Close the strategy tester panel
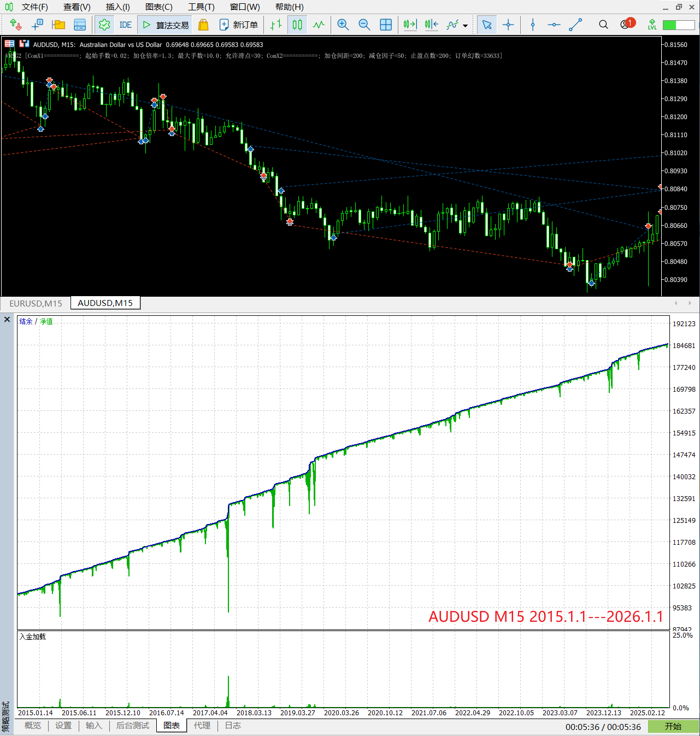The width and height of the screenshot is (700, 736). tap(7, 320)
